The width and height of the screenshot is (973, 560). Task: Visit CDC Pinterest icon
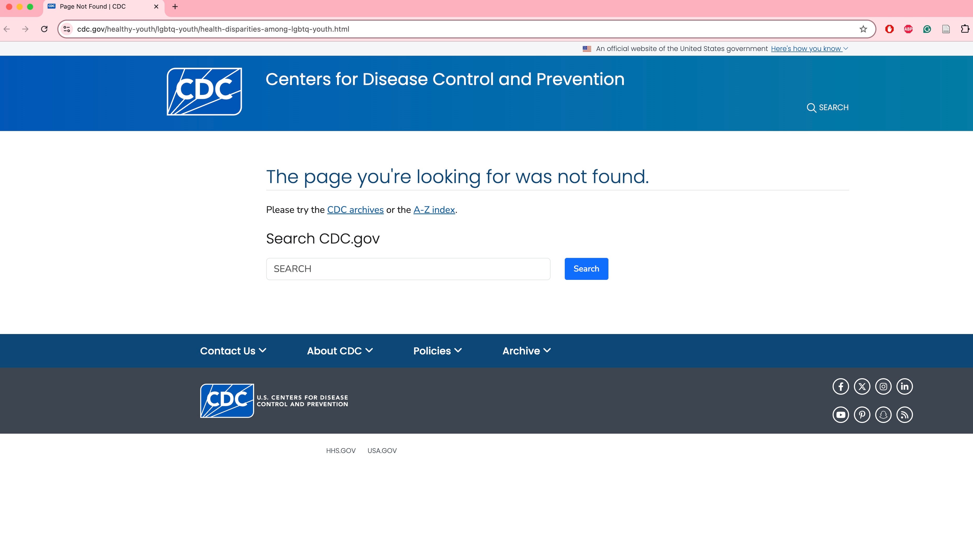[x=862, y=415]
